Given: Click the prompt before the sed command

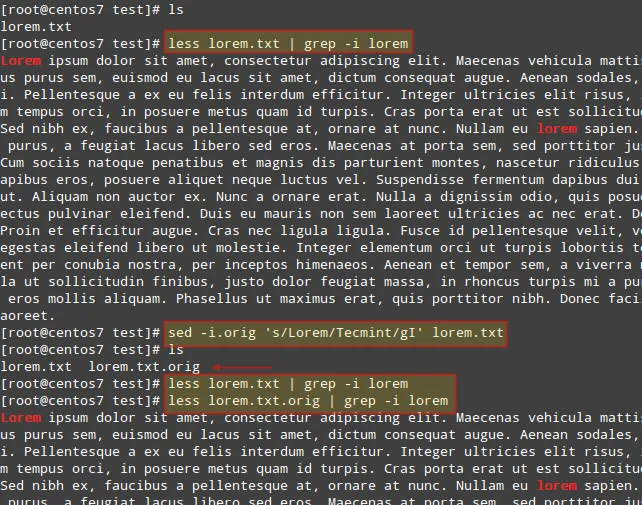Looking at the screenshot, I should (80, 333).
